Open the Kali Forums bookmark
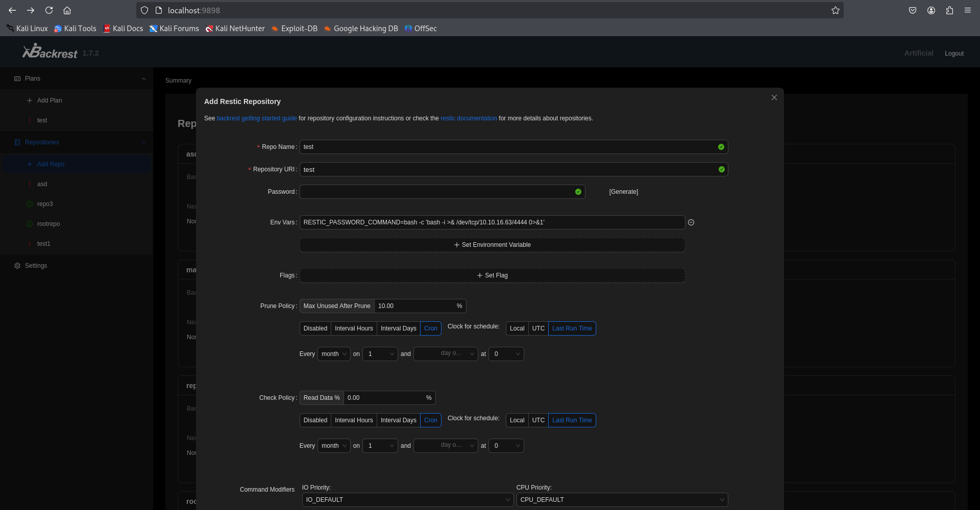 [174, 29]
